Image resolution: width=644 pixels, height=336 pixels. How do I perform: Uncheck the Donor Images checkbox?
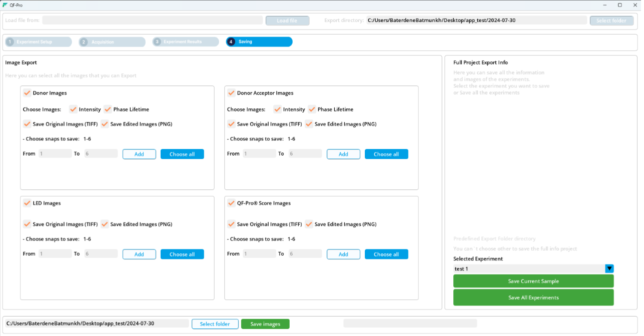coord(27,93)
